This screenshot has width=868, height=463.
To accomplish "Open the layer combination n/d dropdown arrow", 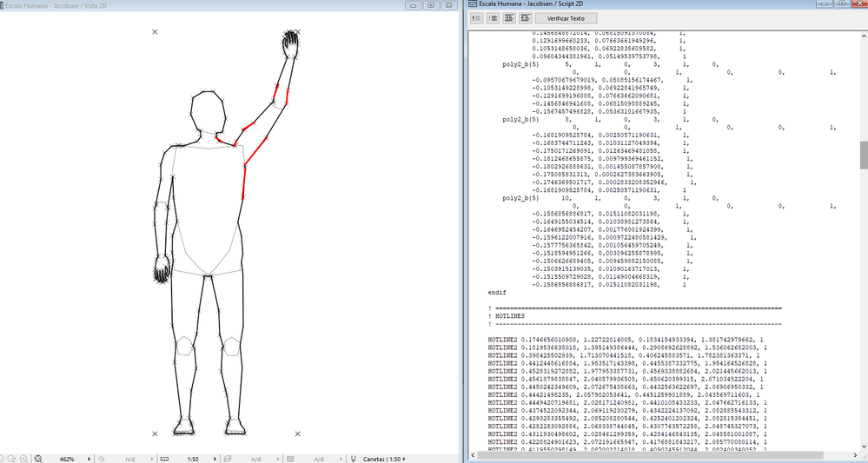I will [x=278, y=460].
